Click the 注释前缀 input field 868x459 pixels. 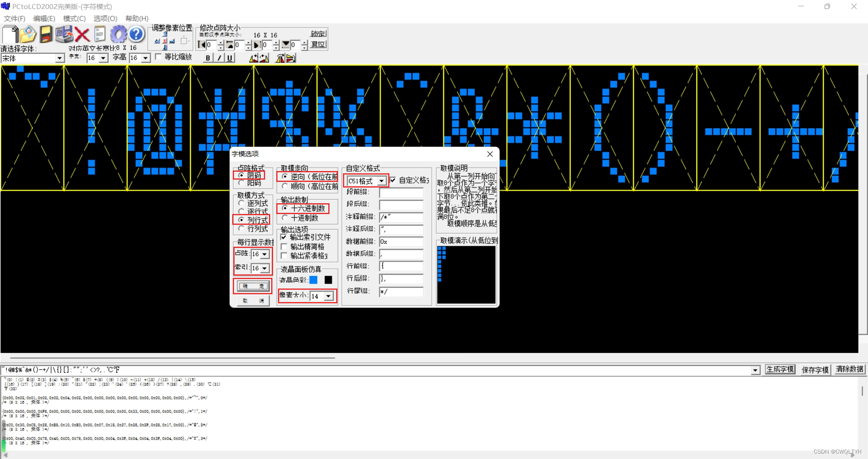click(401, 217)
